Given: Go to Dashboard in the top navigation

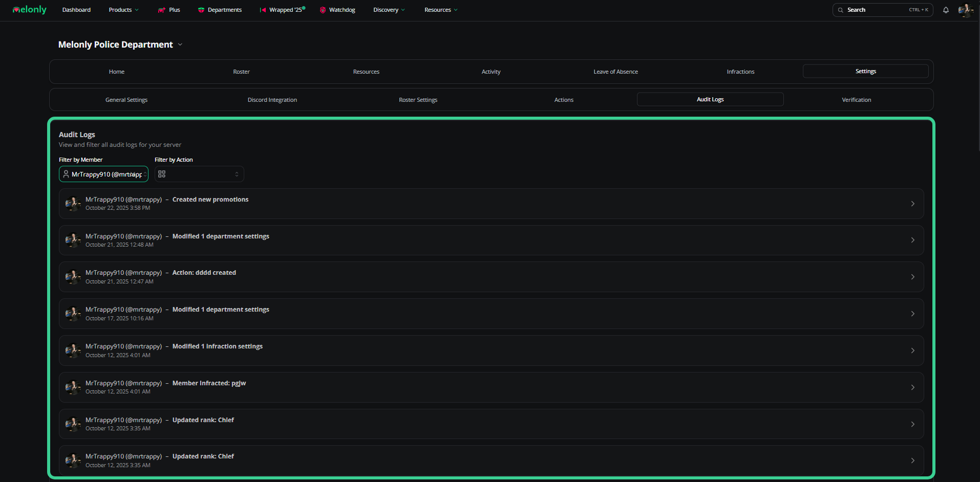Looking at the screenshot, I should (76, 10).
